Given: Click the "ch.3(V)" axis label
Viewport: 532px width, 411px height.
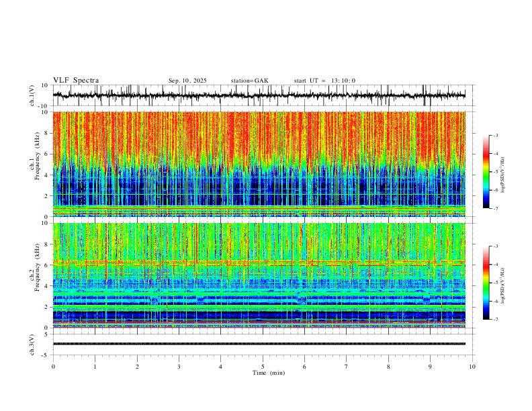Looking at the screenshot, I should [32, 345].
